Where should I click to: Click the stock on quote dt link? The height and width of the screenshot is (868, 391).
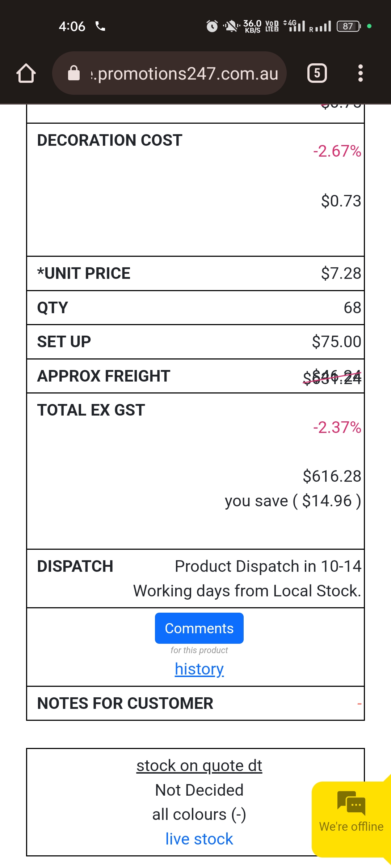[199, 766]
